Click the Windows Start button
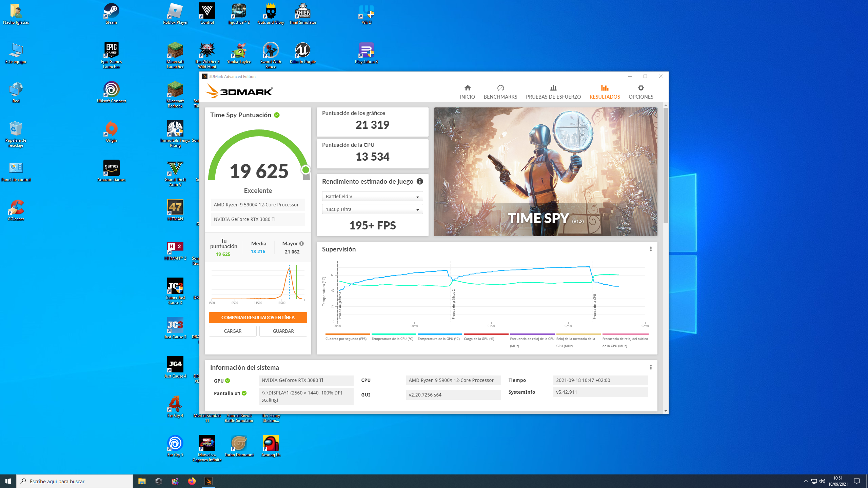The image size is (868, 488). pyautogui.click(x=8, y=481)
